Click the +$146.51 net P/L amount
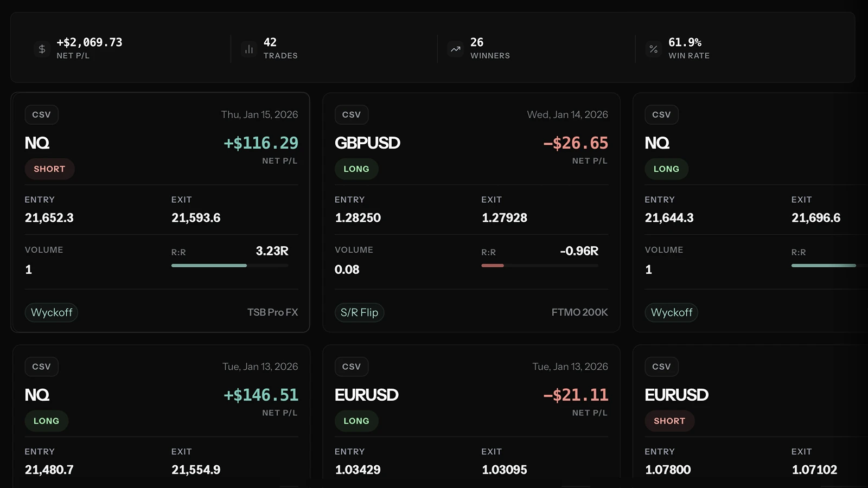 coord(261,395)
